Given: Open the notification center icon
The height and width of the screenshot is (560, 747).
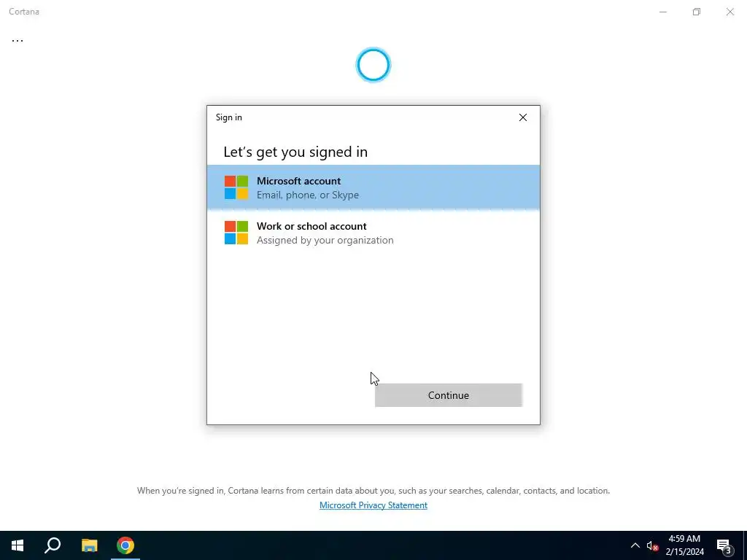Looking at the screenshot, I should 724,545.
